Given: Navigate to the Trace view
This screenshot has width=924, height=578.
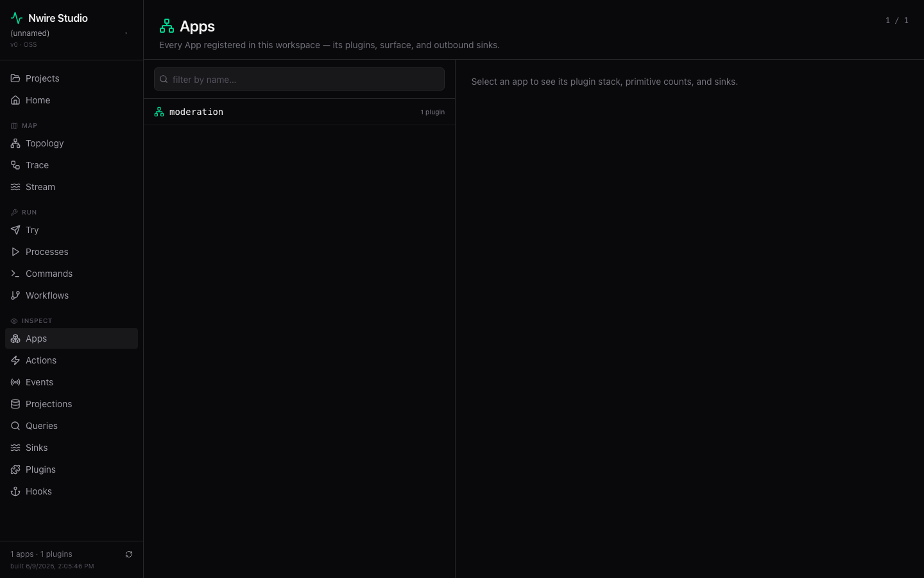Looking at the screenshot, I should (x=37, y=165).
